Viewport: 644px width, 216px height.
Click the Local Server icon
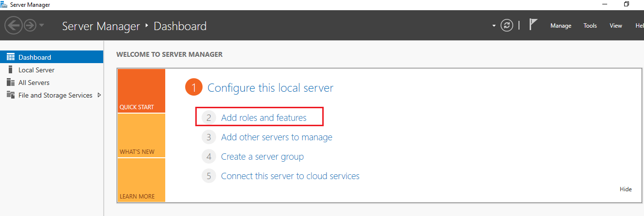[10, 70]
